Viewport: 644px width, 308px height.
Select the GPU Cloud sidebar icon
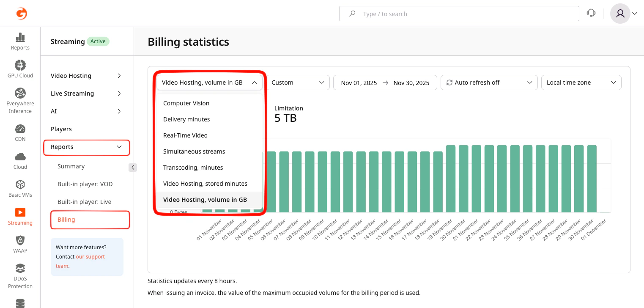(20, 68)
